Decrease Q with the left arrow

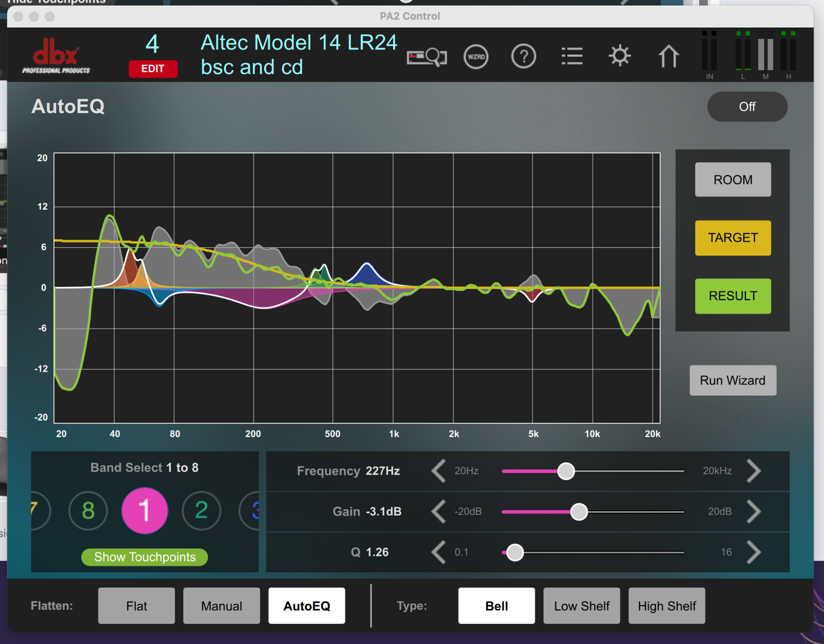(x=439, y=552)
